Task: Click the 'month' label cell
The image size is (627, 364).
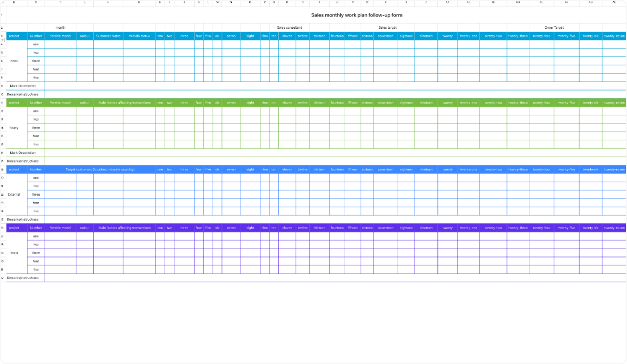Action: click(60, 28)
